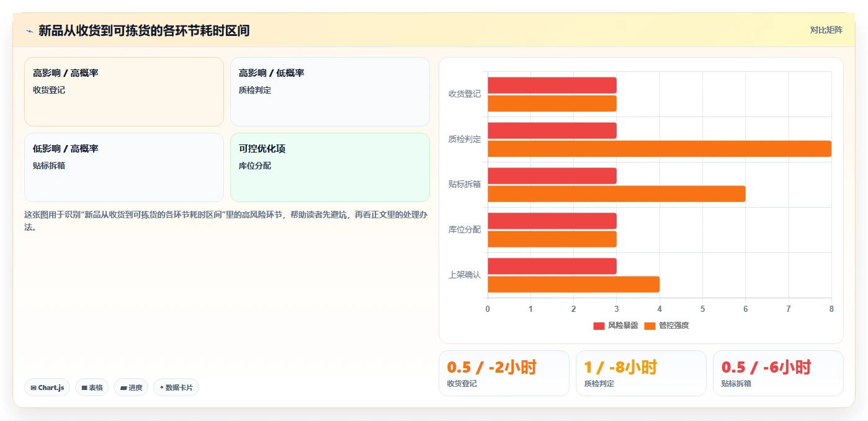This screenshot has width=868, height=421.
Task: Click the title 新品从收货到可拣货的各环节耗时区间
Action: (144, 30)
